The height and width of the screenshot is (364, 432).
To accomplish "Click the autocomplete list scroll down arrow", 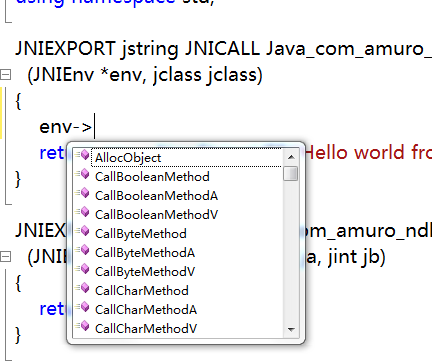I will tap(291, 329).
